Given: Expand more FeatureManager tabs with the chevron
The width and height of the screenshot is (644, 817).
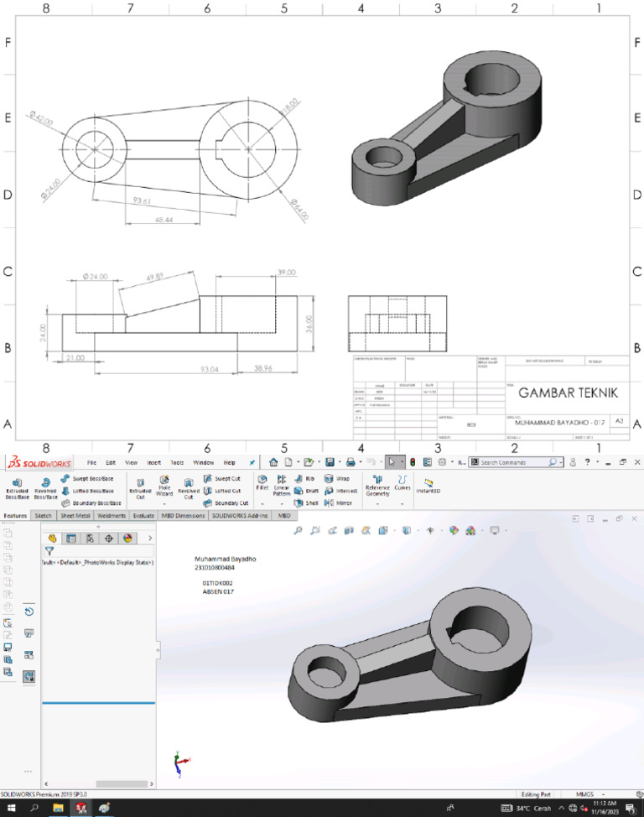Looking at the screenshot, I should pyautogui.click(x=150, y=539).
